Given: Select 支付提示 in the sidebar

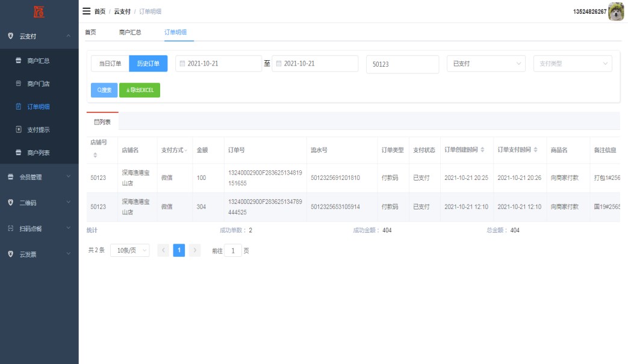Looking at the screenshot, I should (38, 130).
